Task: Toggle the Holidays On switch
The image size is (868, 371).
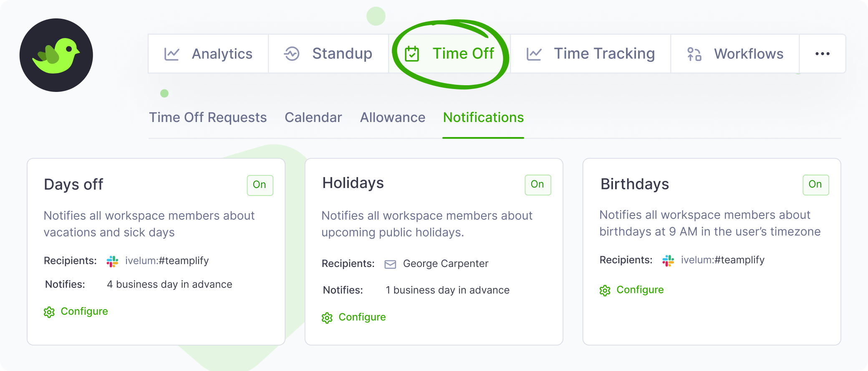Action: [x=537, y=185]
